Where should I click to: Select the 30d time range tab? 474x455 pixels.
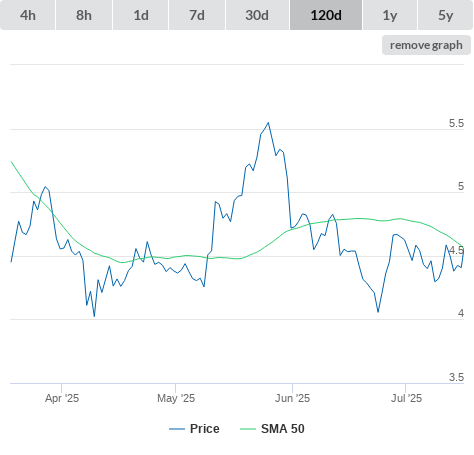(257, 15)
